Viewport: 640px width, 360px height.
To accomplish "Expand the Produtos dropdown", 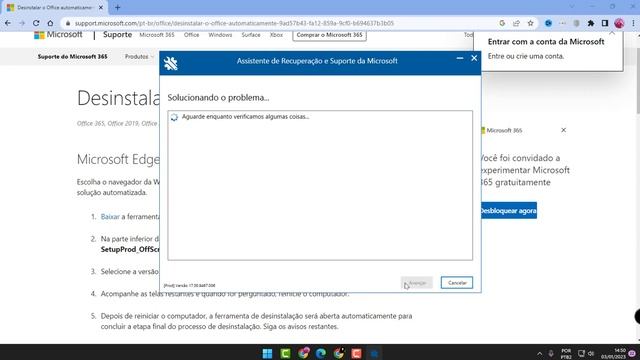I will pos(139,57).
